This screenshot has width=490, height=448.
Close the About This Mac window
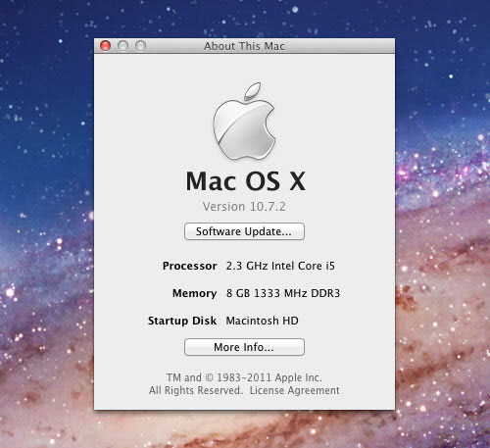coord(105,46)
